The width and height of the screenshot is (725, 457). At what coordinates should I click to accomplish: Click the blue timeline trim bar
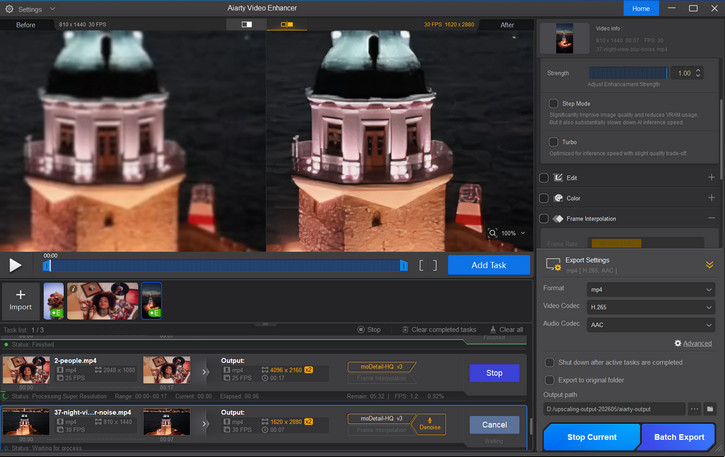(225, 266)
